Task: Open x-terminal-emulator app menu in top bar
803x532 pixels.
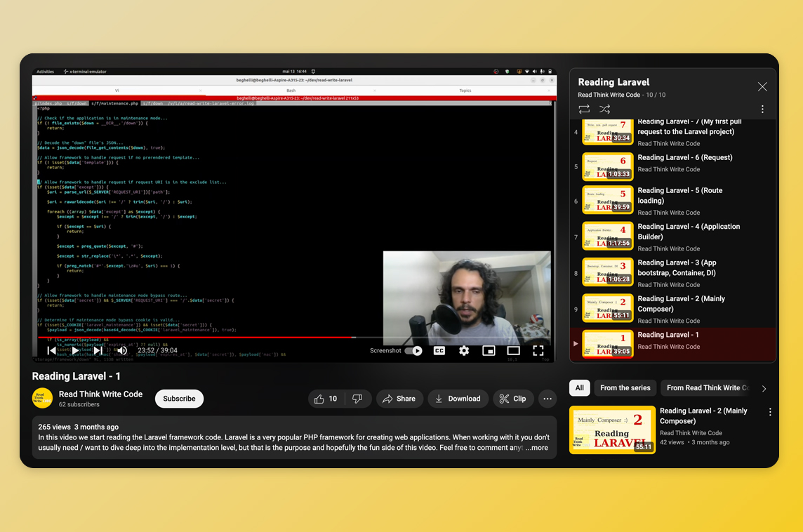Action: pos(85,72)
